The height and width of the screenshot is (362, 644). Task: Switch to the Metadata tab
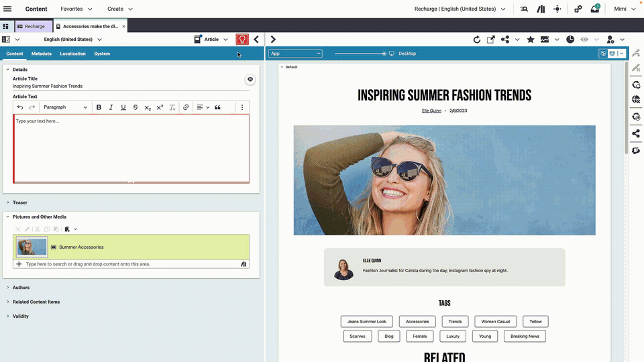click(x=42, y=54)
